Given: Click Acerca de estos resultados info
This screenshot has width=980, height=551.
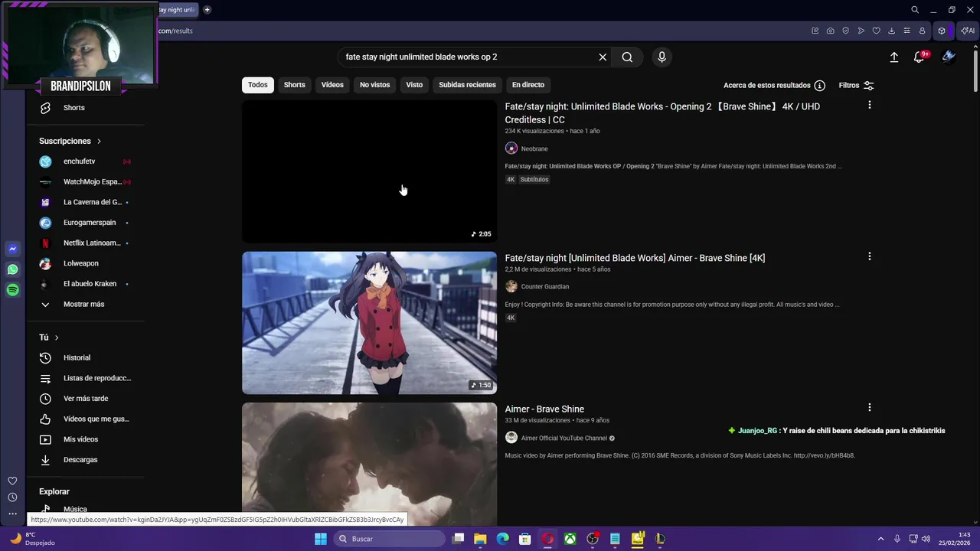Looking at the screenshot, I should click(x=774, y=86).
